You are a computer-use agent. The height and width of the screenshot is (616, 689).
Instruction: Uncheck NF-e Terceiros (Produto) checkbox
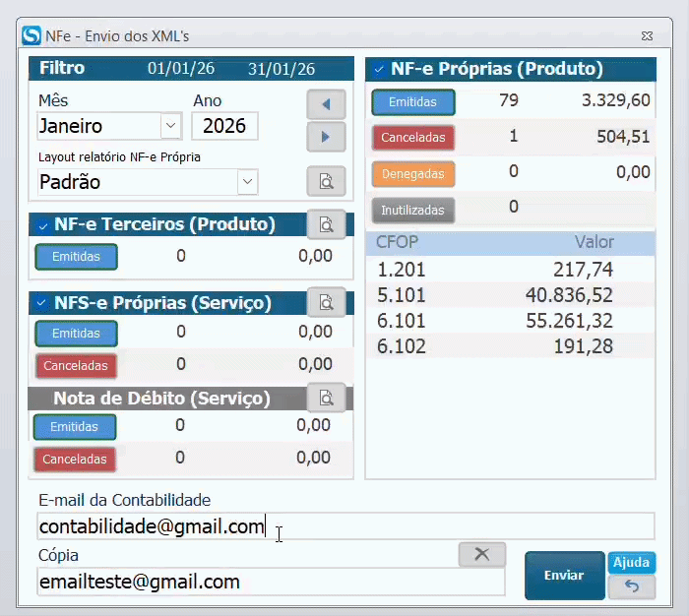[42, 225]
